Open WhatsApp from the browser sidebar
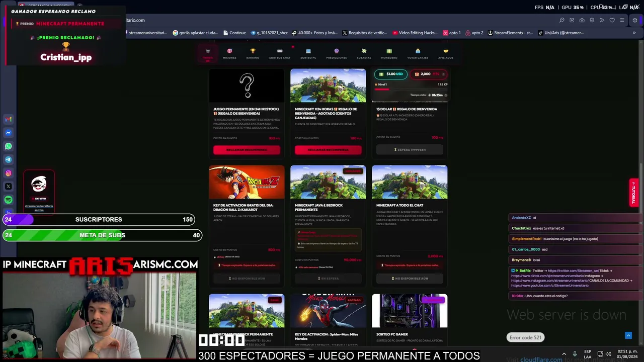Screen dimensions: 644x362 8,146
